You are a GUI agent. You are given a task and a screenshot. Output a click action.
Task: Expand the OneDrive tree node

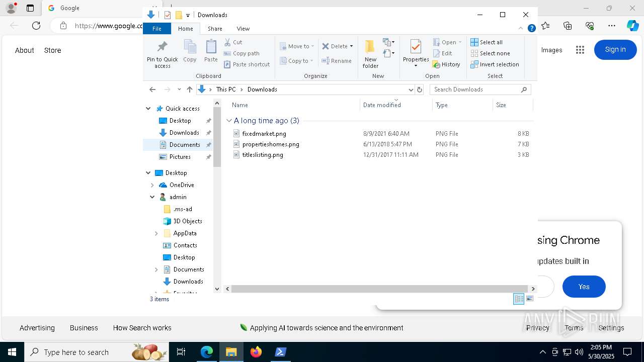coord(152,185)
